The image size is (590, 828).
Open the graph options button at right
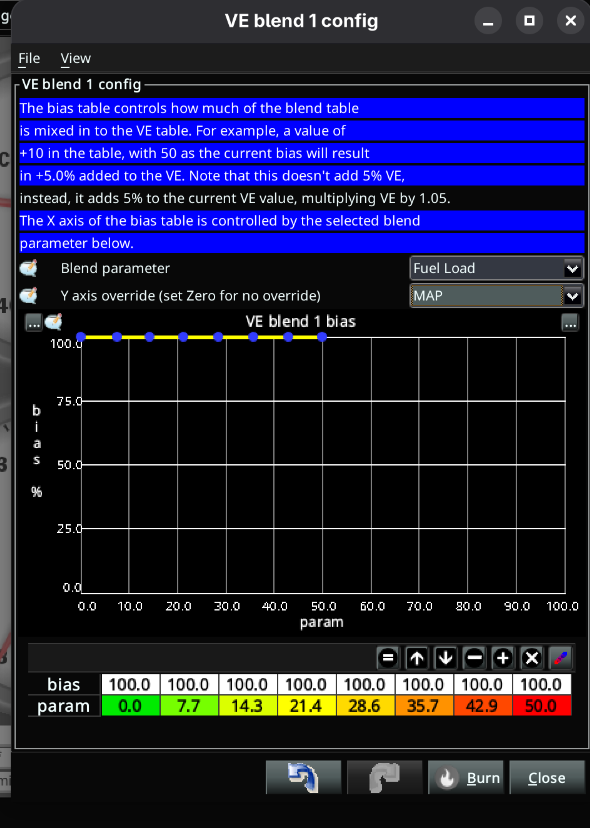(x=570, y=322)
